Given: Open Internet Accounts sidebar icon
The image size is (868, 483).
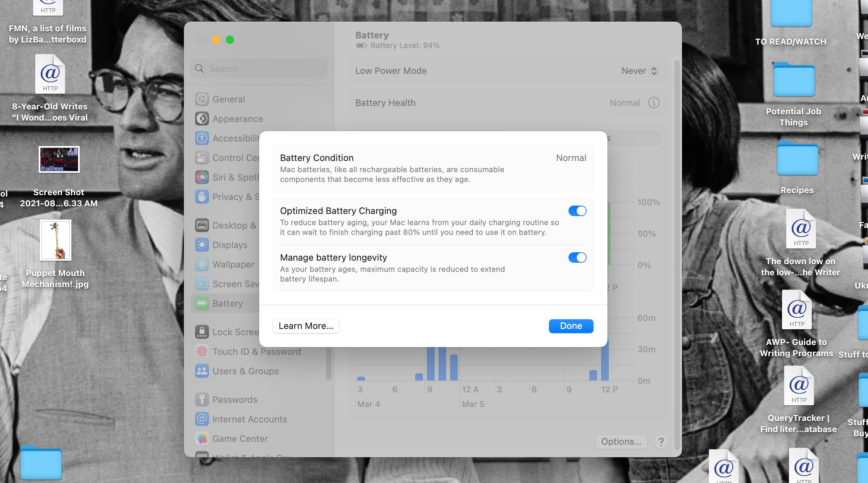Looking at the screenshot, I should point(202,419).
